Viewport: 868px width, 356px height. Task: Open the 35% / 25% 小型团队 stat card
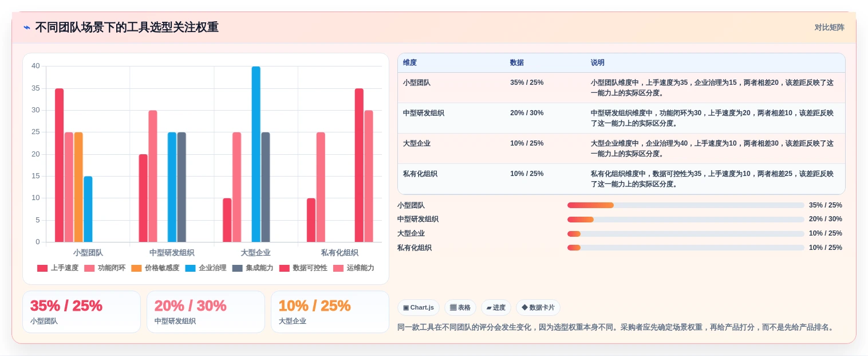pos(81,312)
